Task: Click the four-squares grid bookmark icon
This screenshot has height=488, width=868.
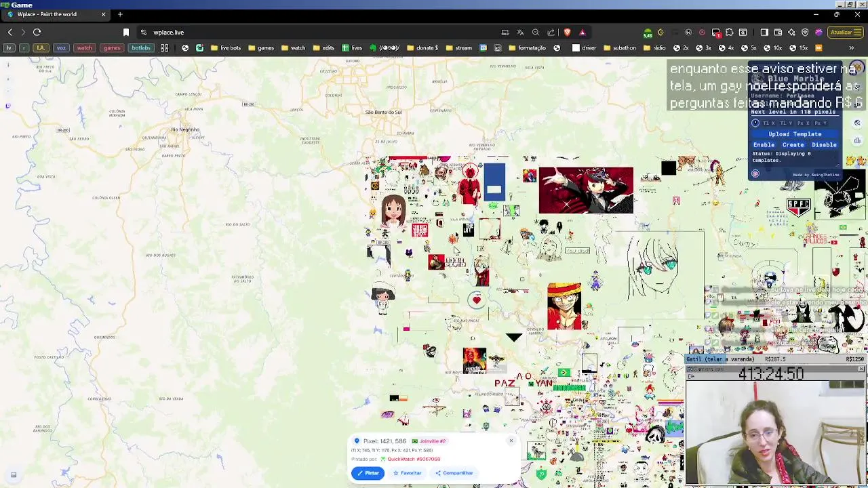Action: click(164, 48)
